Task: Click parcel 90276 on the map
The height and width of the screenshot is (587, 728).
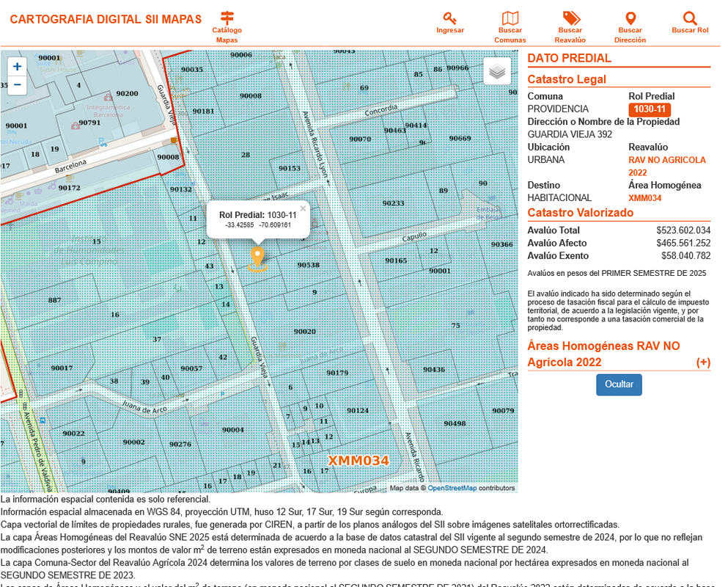Action: pos(180,444)
